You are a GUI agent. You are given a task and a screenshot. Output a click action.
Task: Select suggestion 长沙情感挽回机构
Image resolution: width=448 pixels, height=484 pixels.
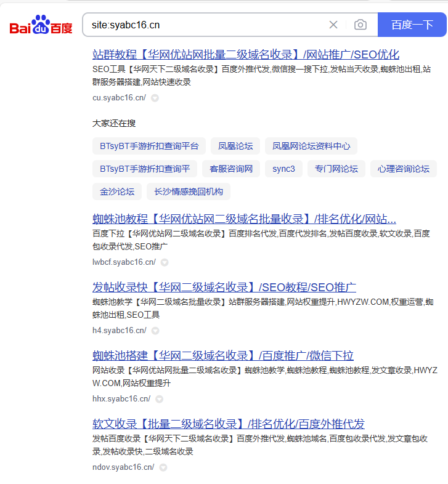click(189, 192)
